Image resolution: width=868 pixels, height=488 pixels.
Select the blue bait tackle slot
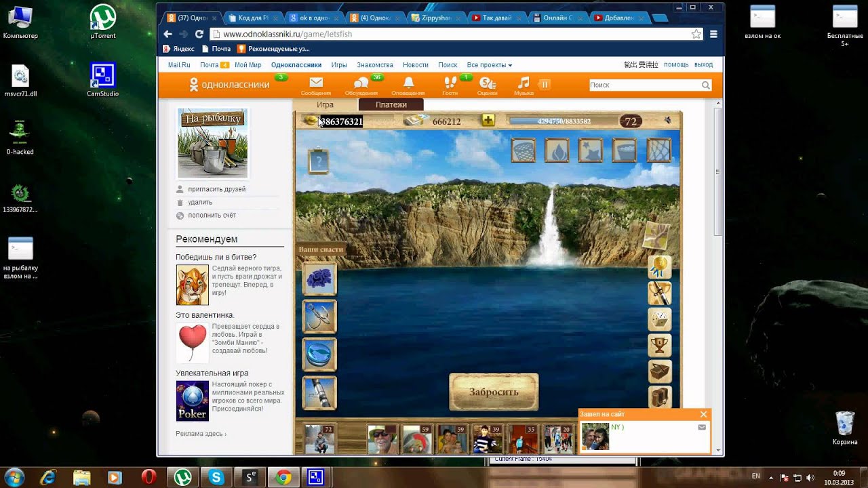319,279
